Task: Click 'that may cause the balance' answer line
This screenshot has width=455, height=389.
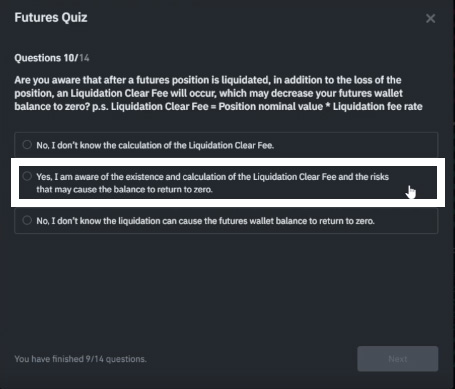Action: coord(124,189)
